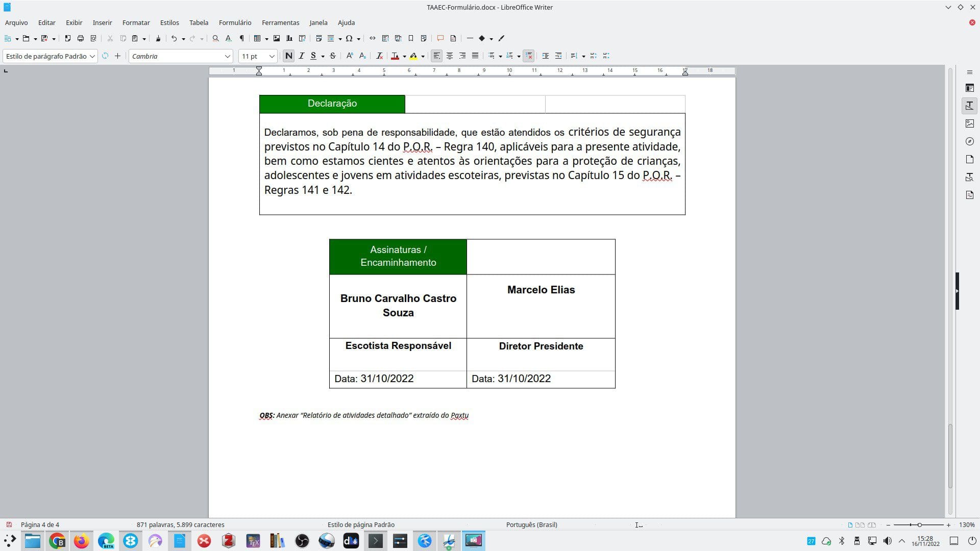
Task: Open paragraph style Padrão dropdown
Action: click(92, 56)
